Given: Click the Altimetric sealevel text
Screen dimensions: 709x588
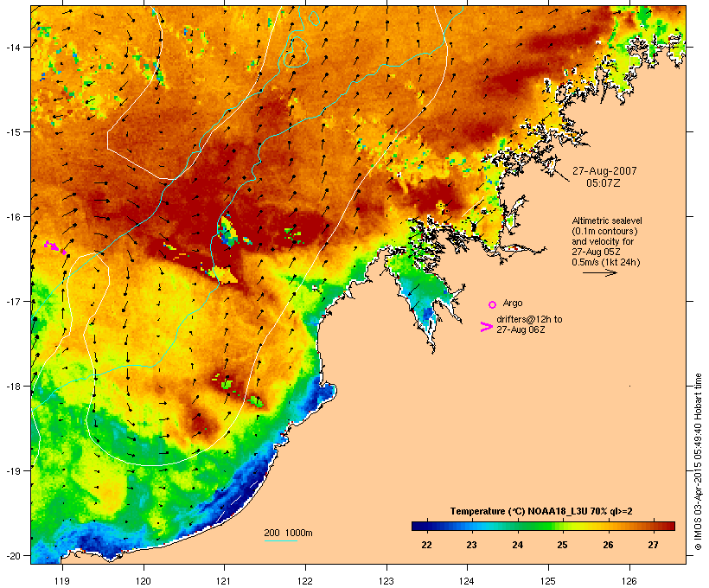Looking at the screenshot, I should pos(607,220).
